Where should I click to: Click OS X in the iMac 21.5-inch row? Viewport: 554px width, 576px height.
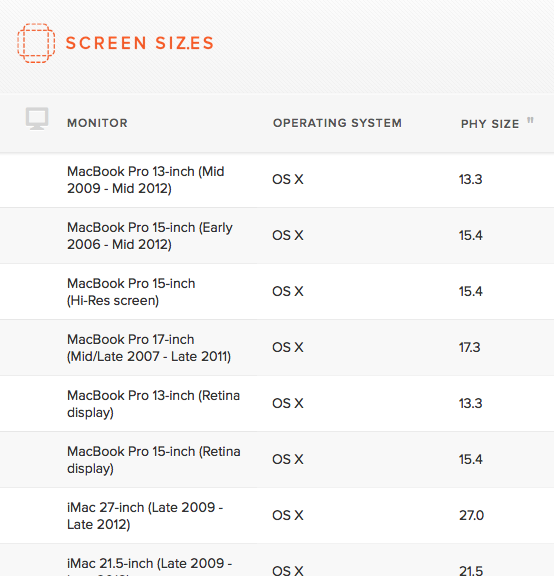tap(288, 570)
